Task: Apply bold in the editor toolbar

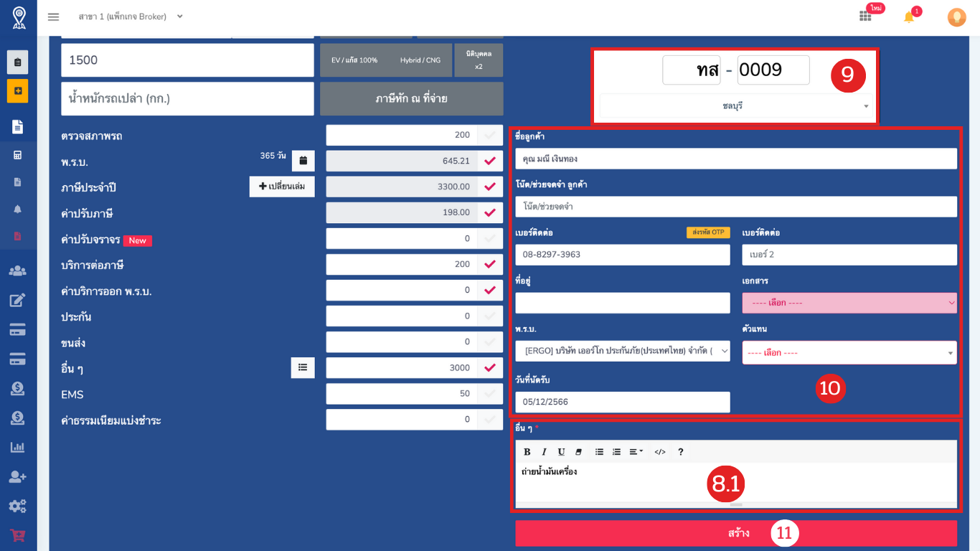Action: 527,452
